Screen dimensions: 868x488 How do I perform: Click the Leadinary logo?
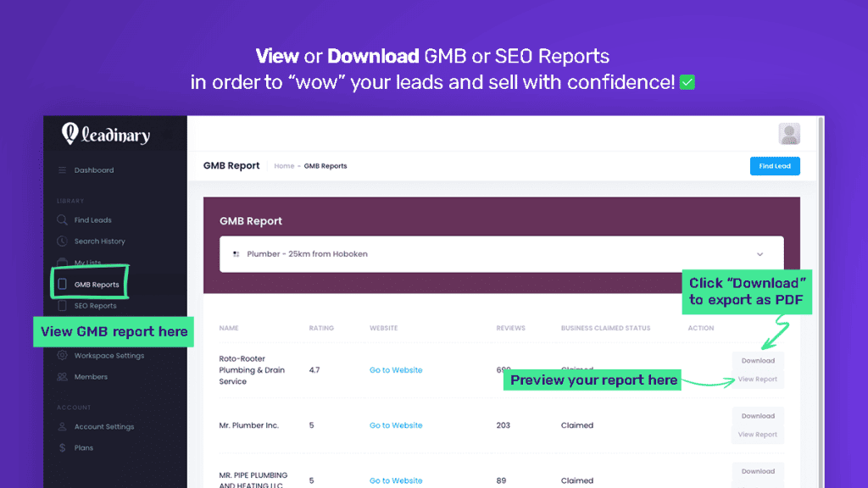point(106,134)
